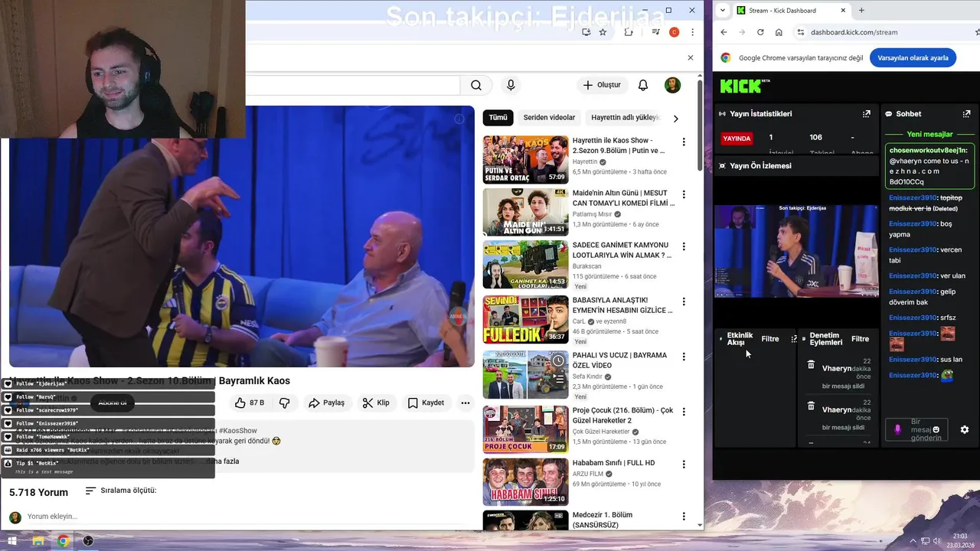Viewport: 980px width, 551px height.
Task: Open YouTube notifications bell
Action: point(643,85)
